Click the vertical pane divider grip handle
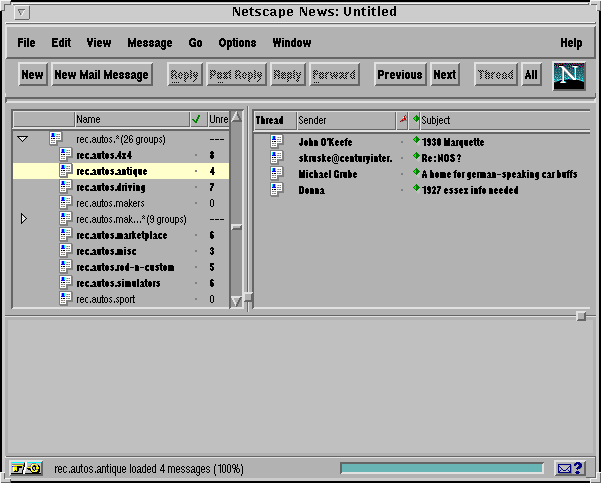 [x=248, y=297]
